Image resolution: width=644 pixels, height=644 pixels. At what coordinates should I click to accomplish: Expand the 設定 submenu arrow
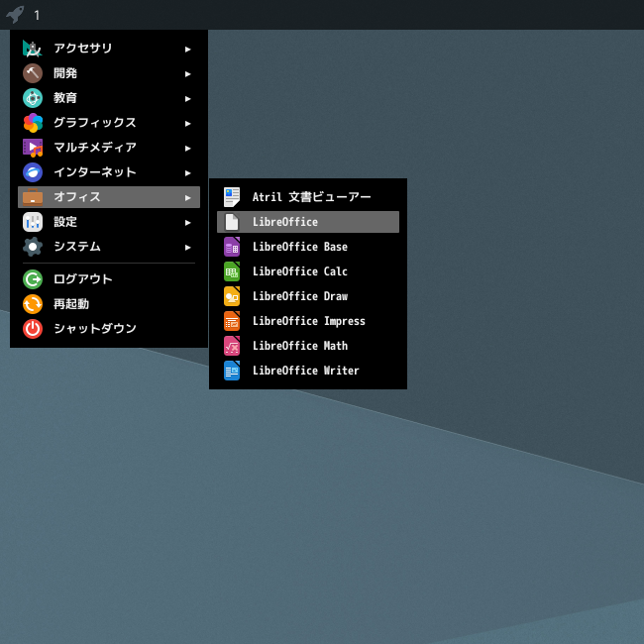187,223
